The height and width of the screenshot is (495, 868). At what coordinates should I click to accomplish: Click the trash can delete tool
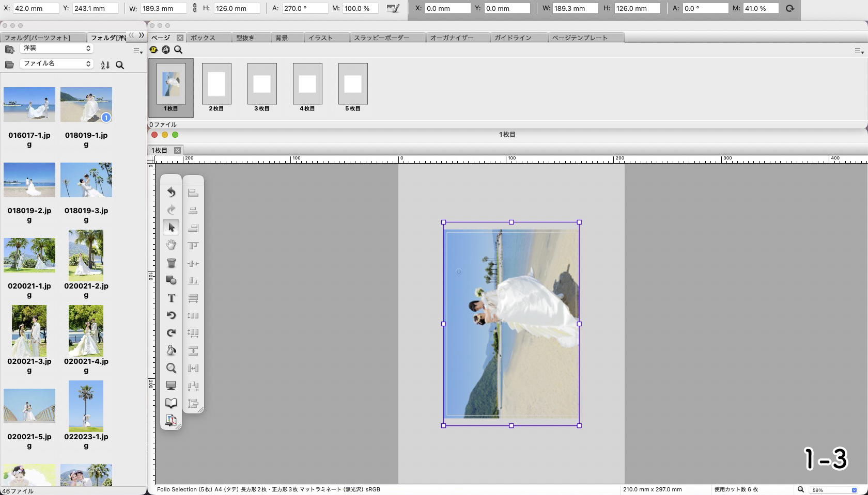pos(171,263)
